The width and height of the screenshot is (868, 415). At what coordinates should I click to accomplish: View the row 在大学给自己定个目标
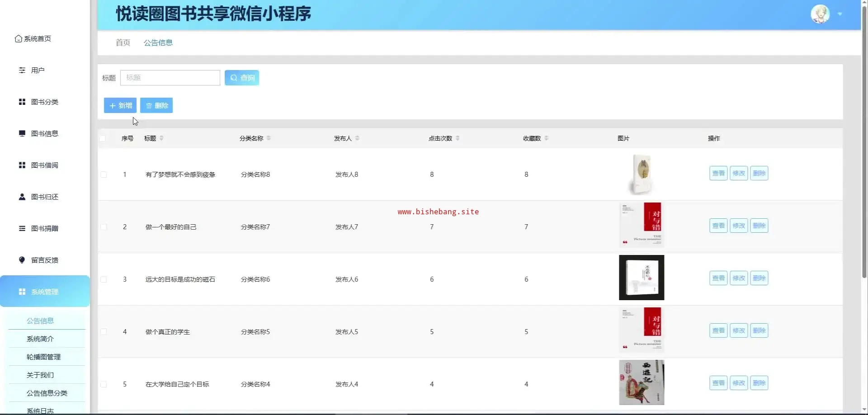pyautogui.click(x=718, y=383)
